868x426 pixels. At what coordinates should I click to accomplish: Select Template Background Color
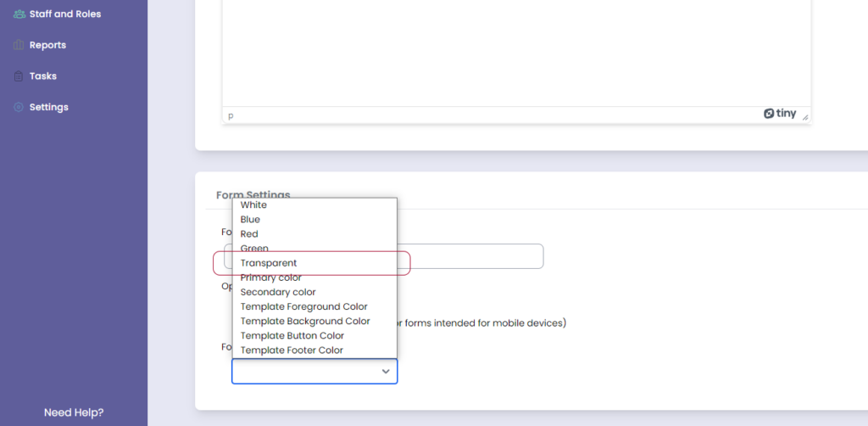(x=305, y=321)
